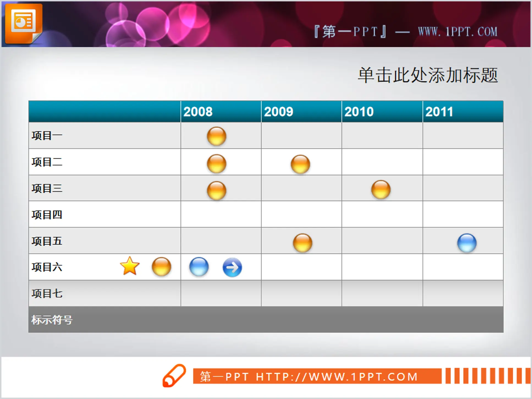Viewport: 532px width, 399px height.
Task: Click the 项目三 row label
Action: [47, 188]
